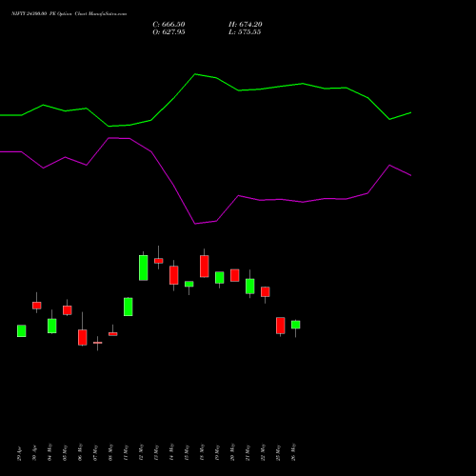Image resolution: width=476 pixels, height=476 pixels.
Task: Click the green candle above 21 May
Action: tap(250, 287)
